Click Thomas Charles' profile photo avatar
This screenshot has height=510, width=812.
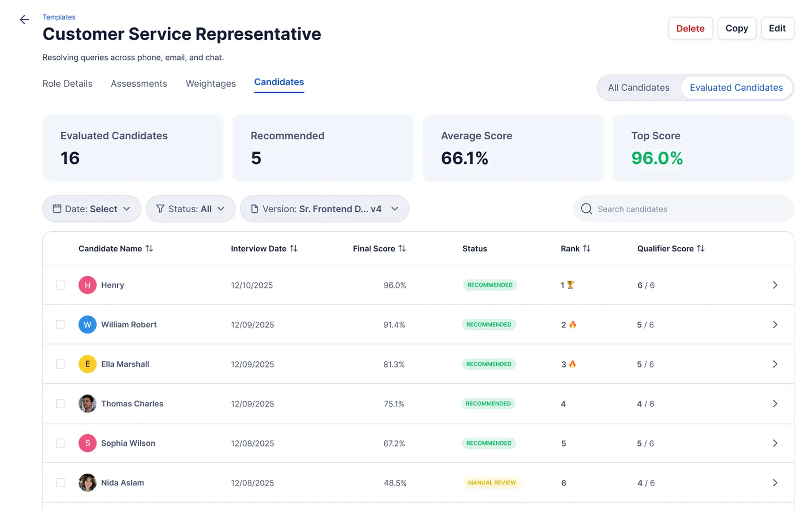87,404
